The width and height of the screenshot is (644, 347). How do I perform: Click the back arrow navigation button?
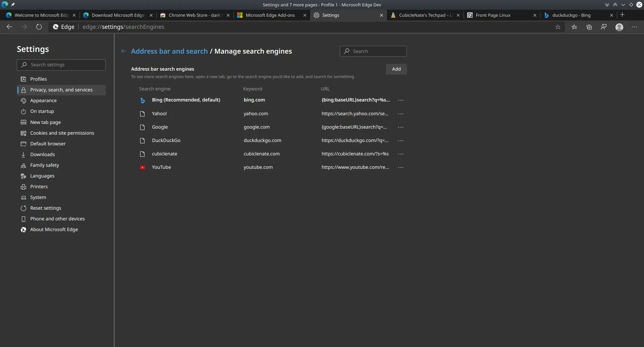pyautogui.click(x=9, y=27)
